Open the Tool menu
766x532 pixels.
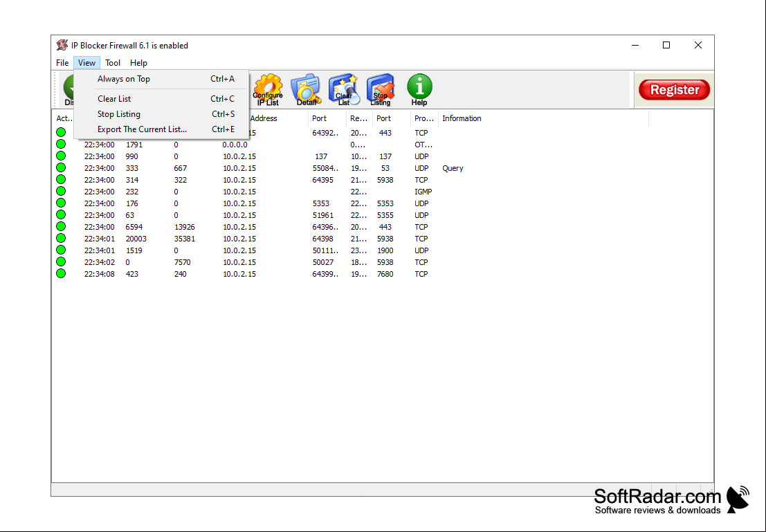tap(112, 62)
